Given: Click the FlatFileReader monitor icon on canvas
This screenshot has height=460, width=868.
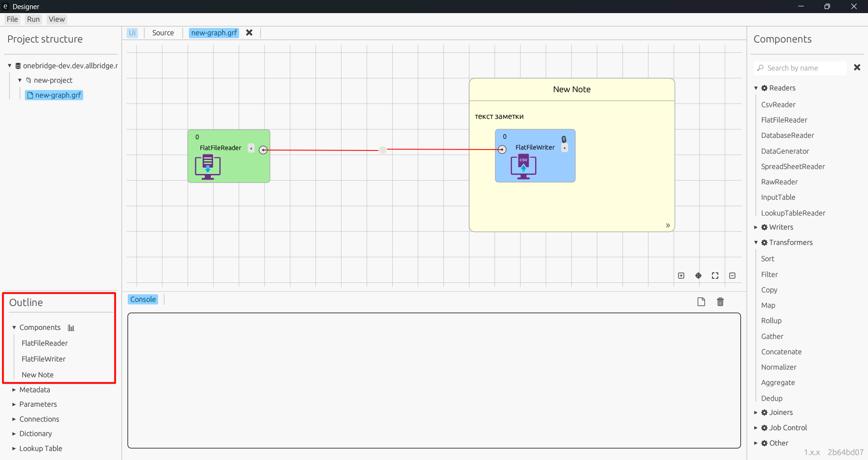Looking at the screenshot, I should point(208,167).
